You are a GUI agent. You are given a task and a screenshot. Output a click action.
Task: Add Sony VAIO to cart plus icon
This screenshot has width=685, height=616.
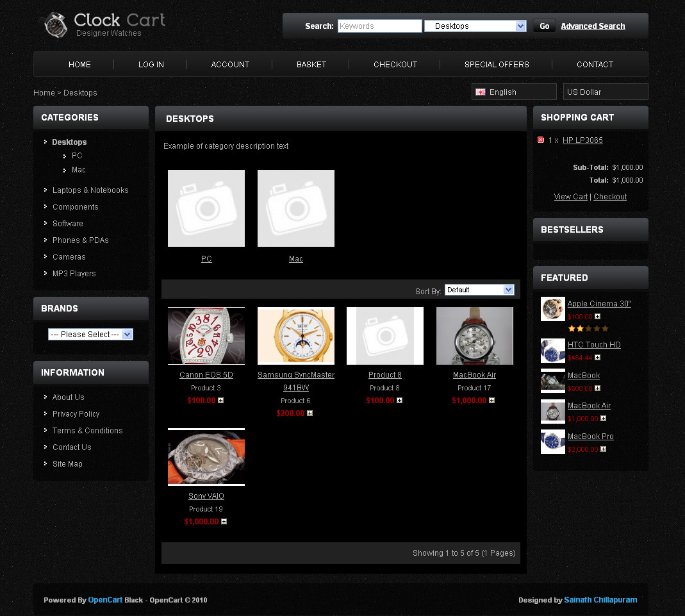(x=224, y=521)
